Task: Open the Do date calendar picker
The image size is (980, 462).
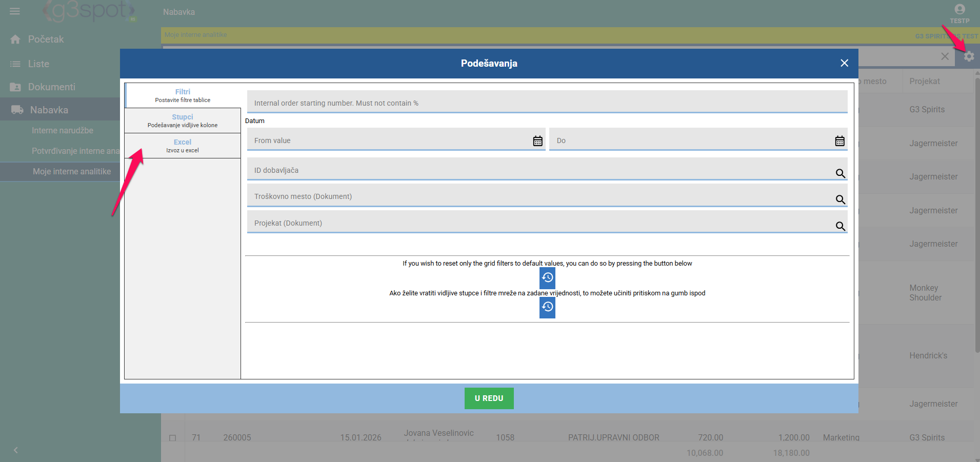Action: (839, 141)
